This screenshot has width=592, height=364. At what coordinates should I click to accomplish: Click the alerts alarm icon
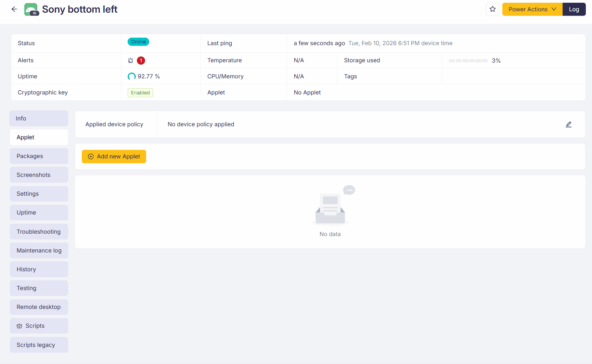point(130,61)
